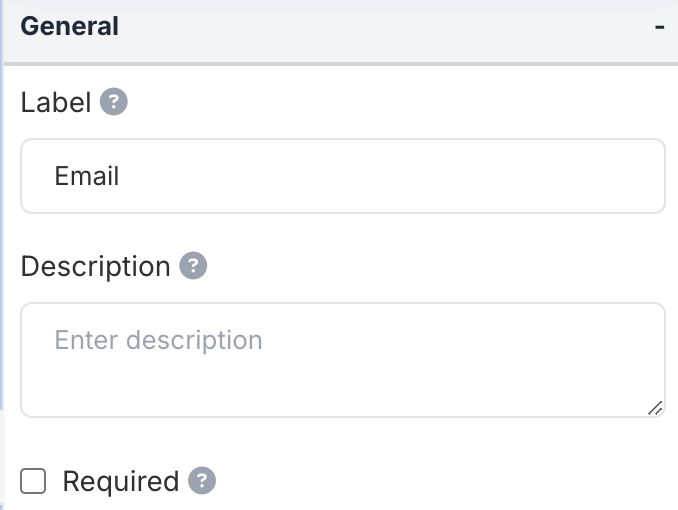Show the Label tooltip via its gray help icon
Viewport: 678px width, 510px height.
tap(114, 102)
